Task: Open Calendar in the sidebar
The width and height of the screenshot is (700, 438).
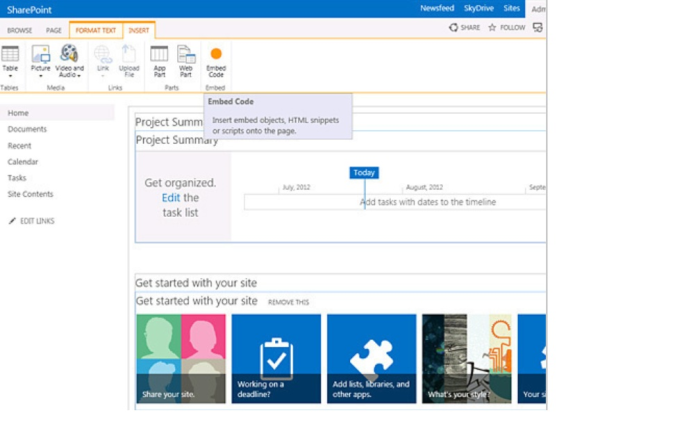Action: click(23, 162)
